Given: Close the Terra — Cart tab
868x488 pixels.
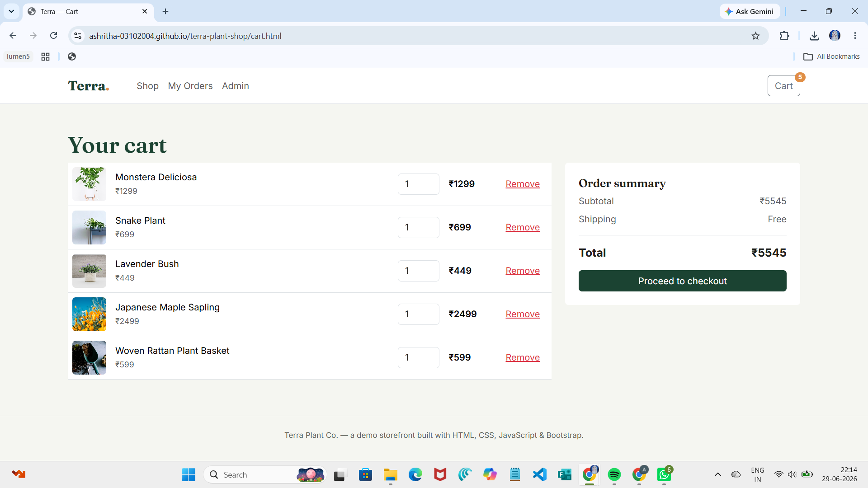Looking at the screenshot, I should tap(145, 11).
